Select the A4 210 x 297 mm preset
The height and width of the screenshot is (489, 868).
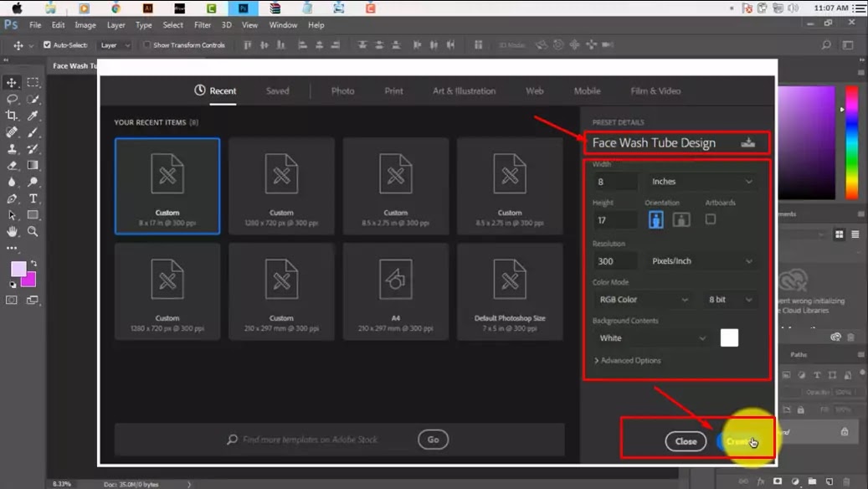(x=395, y=292)
